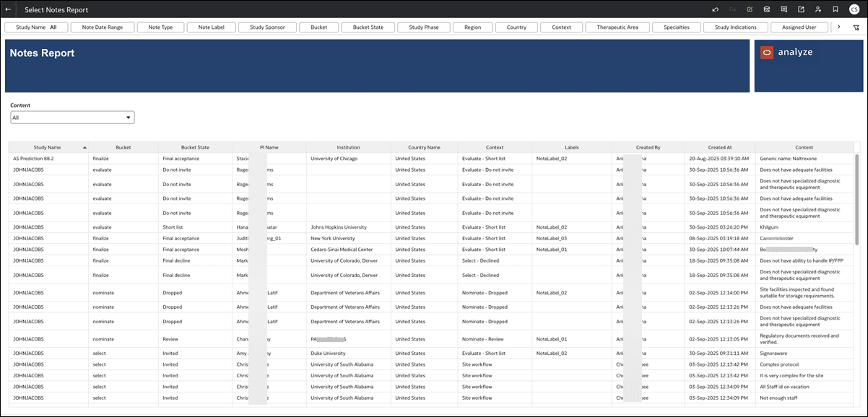868x417 pixels.
Task: Click the Khilgum content cell
Action: 804,227
